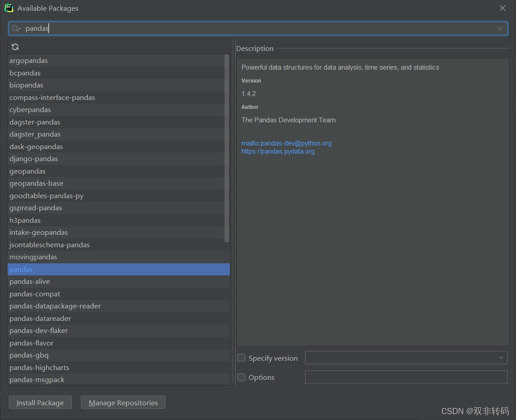The image size is (516, 420).
Task: Select the cyberpandas package
Action: pos(116,110)
